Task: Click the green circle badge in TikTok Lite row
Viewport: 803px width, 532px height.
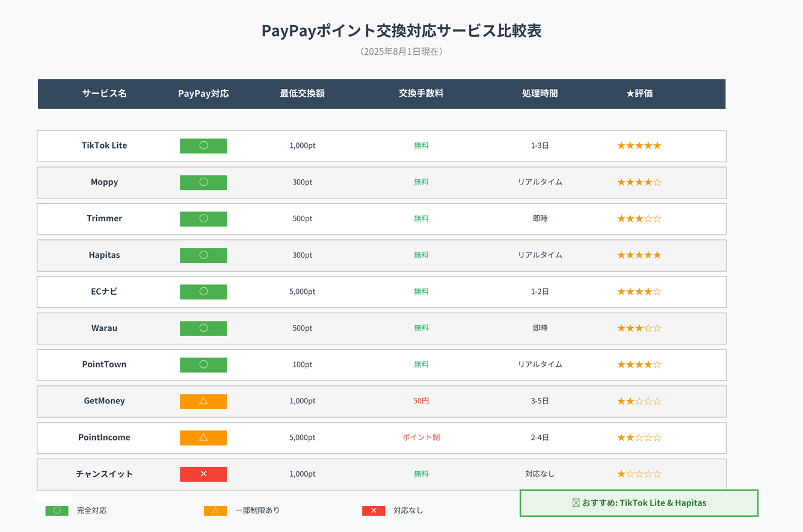Action: [x=203, y=146]
